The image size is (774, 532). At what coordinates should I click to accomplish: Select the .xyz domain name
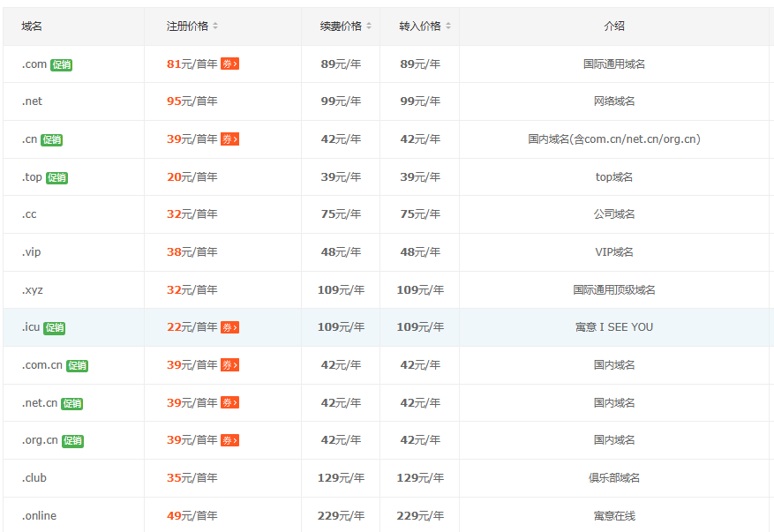click(33, 290)
